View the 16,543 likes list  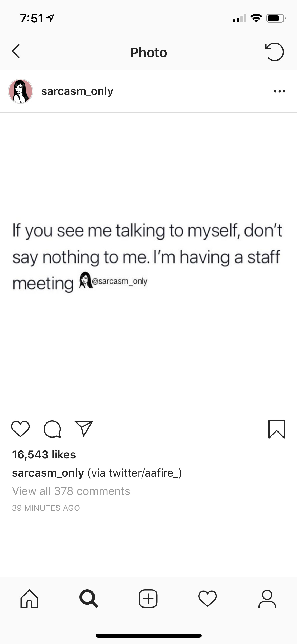coord(44,455)
